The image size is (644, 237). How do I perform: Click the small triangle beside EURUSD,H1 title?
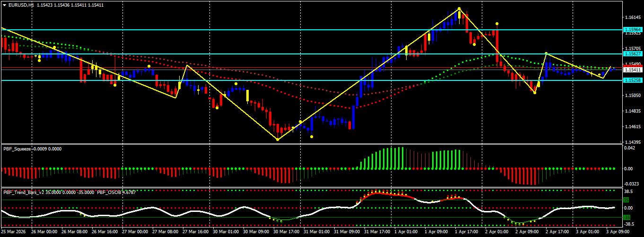click(4, 5)
